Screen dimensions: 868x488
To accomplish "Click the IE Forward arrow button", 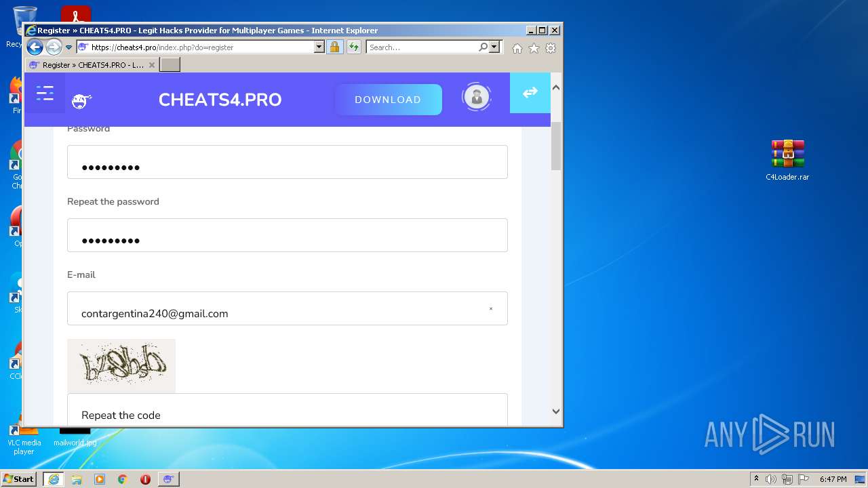I will [54, 47].
